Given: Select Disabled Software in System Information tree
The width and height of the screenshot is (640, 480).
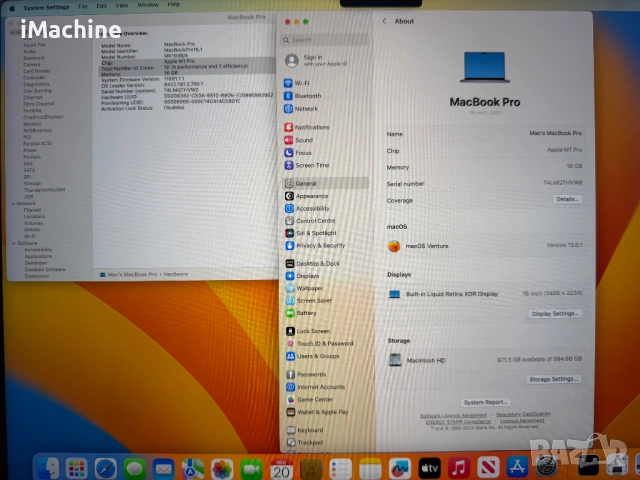Looking at the screenshot, I should point(45,269).
